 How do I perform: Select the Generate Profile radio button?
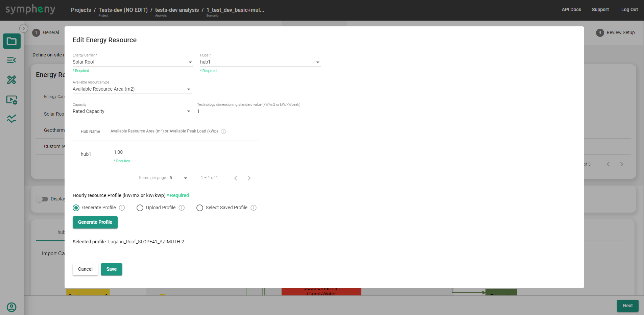pos(76,208)
